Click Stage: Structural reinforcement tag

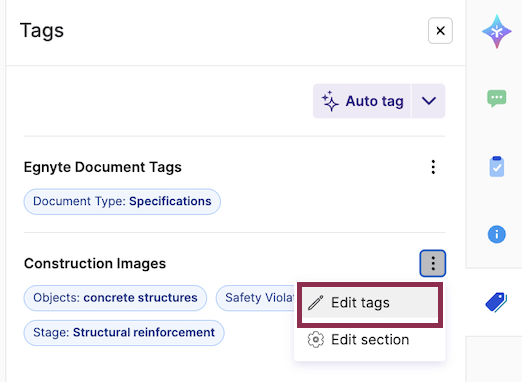tap(124, 333)
